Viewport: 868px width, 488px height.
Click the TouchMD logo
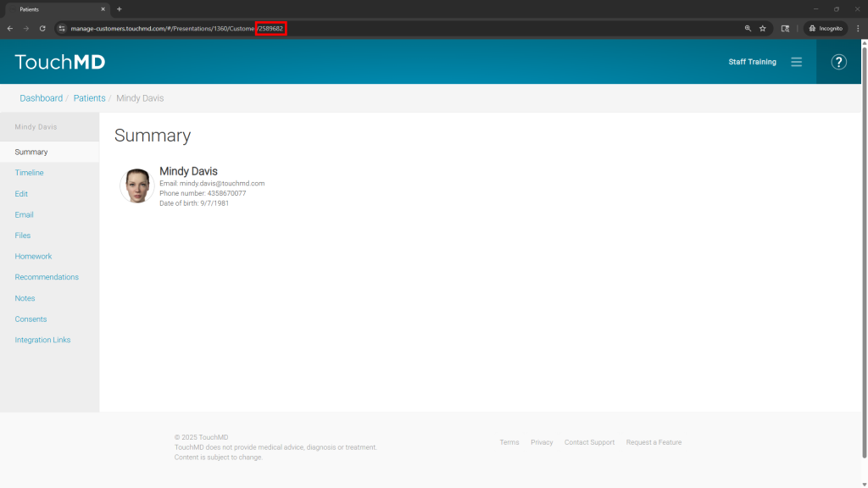60,62
